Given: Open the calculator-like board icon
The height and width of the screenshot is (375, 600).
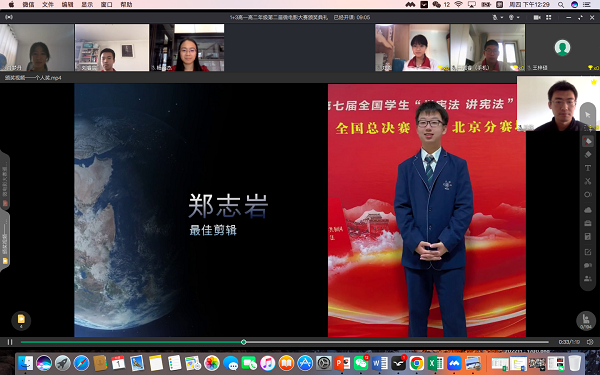Looking at the screenshot, I should [588, 237].
